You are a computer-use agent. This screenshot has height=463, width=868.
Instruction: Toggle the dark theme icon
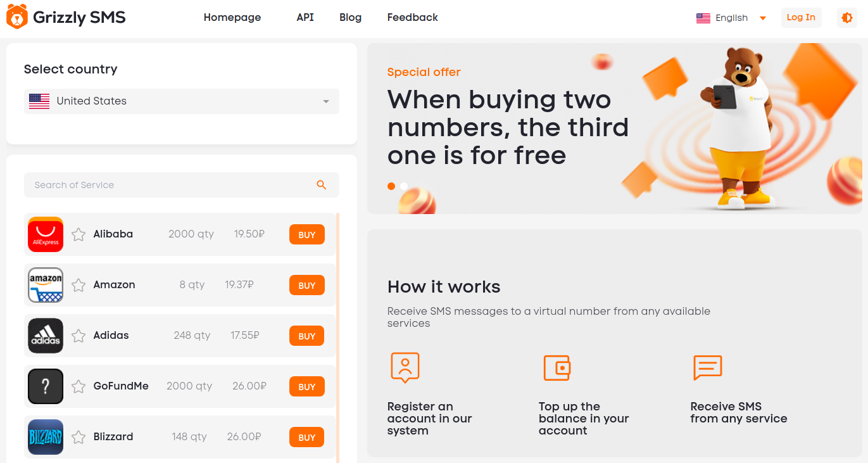coord(847,18)
